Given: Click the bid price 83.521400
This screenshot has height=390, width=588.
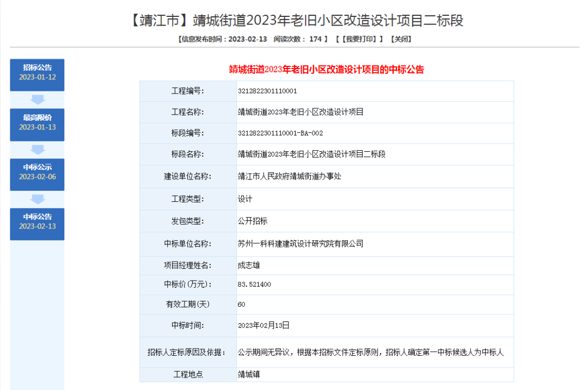Looking at the screenshot, I should (x=254, y=284).
